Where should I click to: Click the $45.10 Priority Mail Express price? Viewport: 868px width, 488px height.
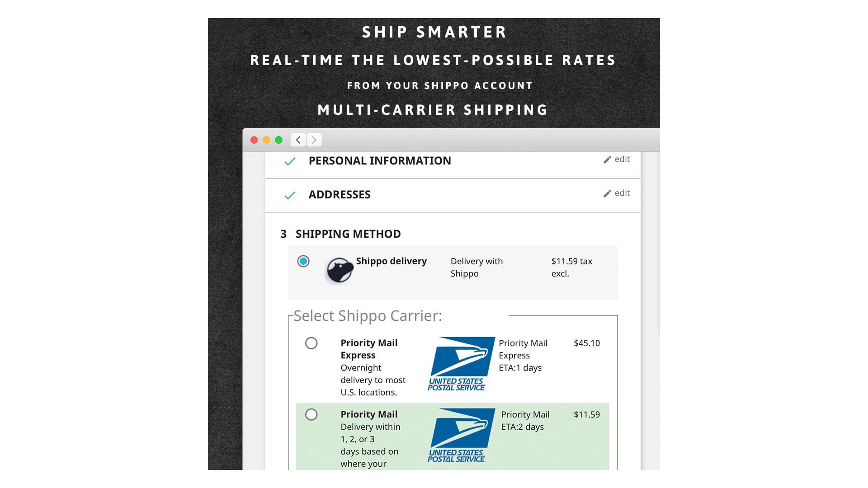pyautogui.click(x=586, y=343)
